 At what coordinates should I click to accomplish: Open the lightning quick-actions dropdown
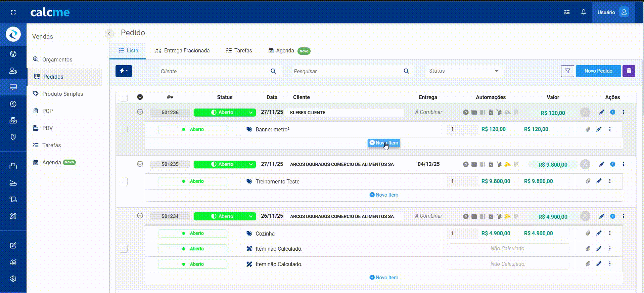click(124, 71)
